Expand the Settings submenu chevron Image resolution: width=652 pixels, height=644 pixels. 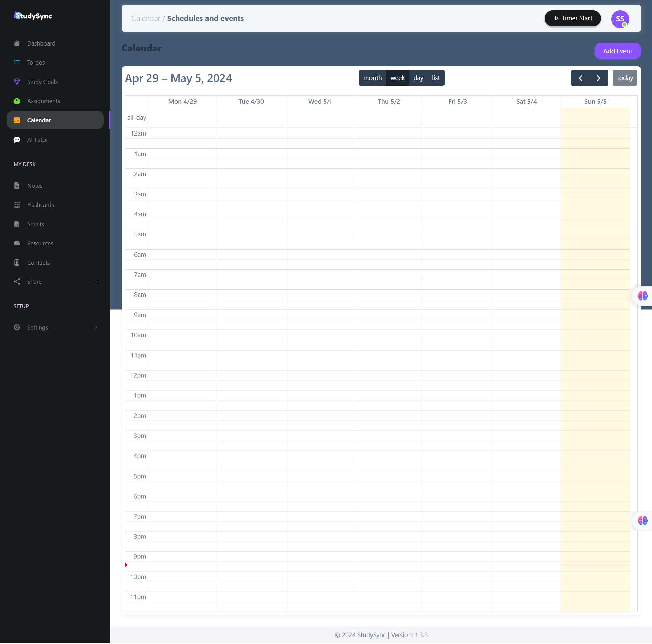(96, 328)
